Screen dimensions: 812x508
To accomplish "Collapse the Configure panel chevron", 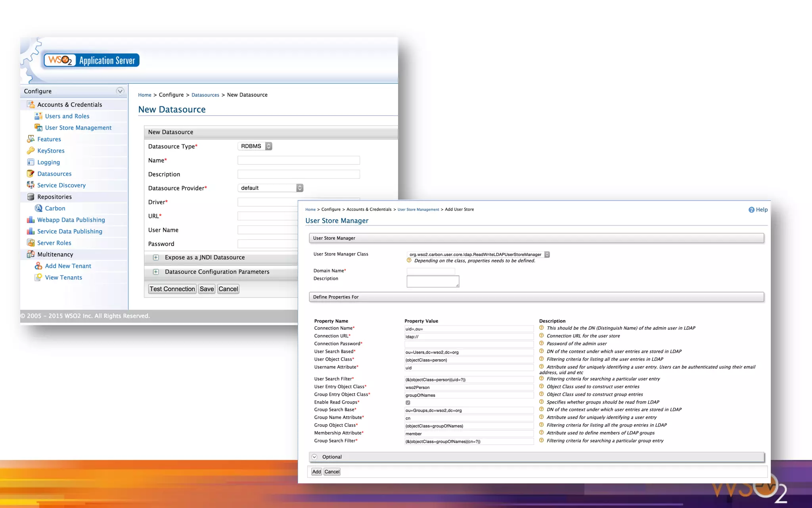I will [120, 91].
